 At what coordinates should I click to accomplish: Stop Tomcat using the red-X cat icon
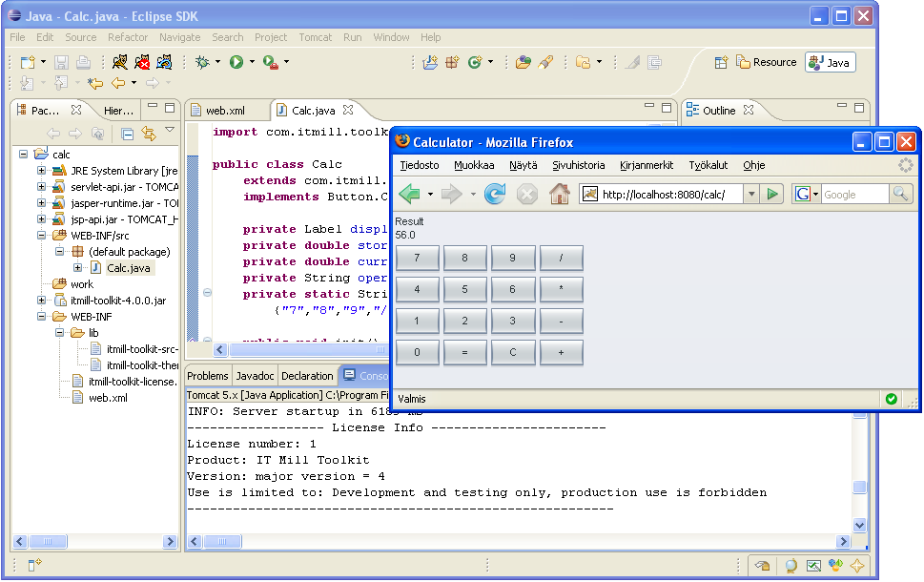[142, 62]
